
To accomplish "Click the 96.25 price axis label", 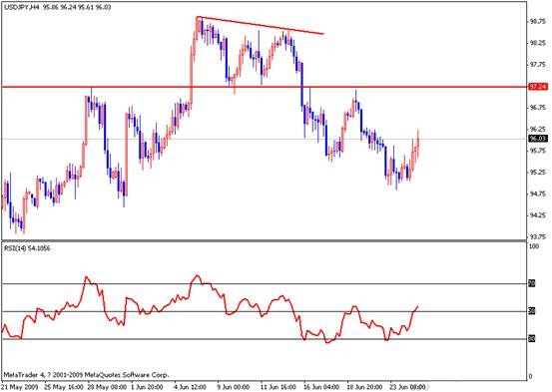I will click(x=538, y=129).
